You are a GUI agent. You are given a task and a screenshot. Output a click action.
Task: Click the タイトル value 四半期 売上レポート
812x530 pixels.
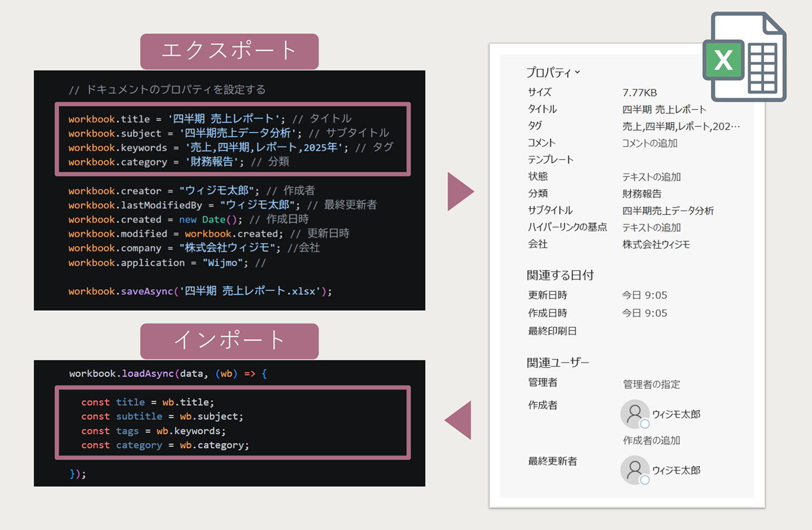(664, 109)
